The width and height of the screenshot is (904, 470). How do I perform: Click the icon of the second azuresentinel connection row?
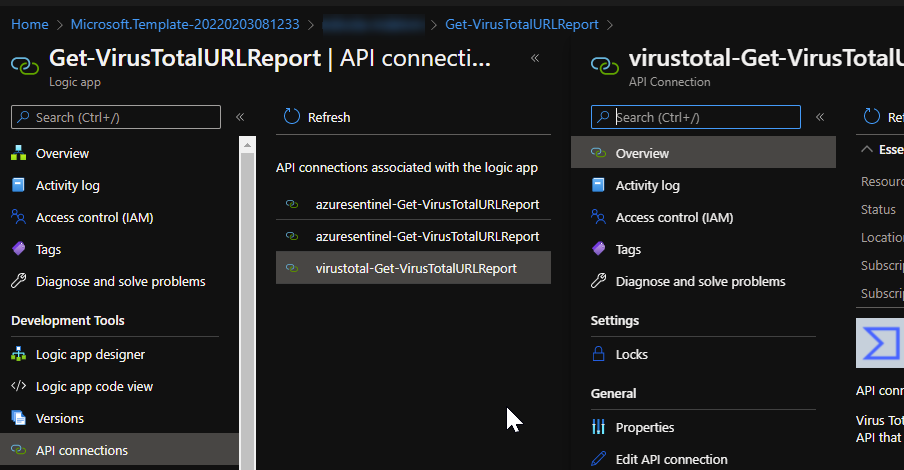(x=292, y=236)
